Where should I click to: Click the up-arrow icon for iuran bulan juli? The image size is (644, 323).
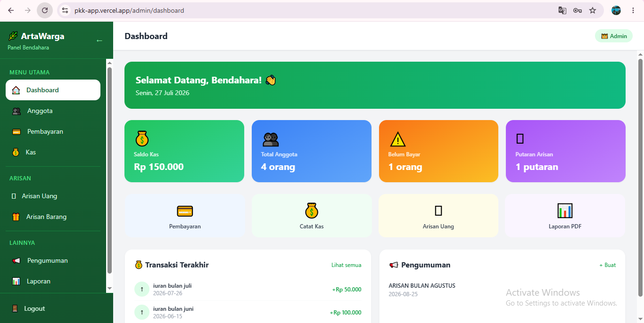click(142, 289)
